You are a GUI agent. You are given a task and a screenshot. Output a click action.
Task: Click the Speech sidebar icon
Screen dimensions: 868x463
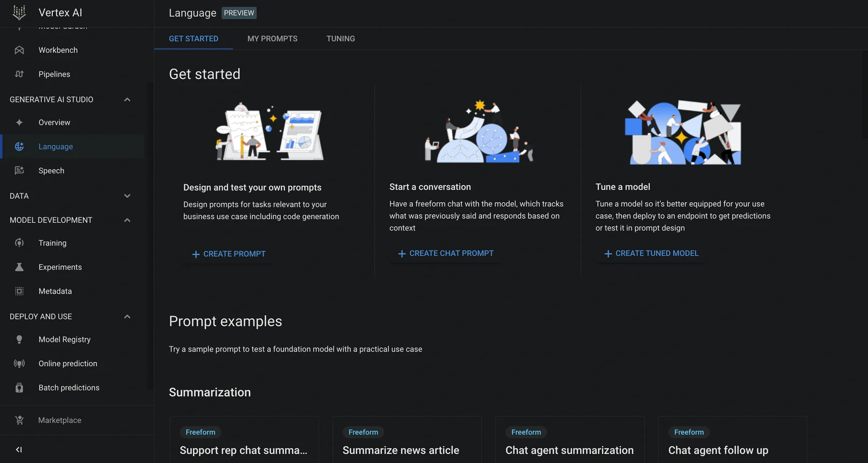point(20,170)
